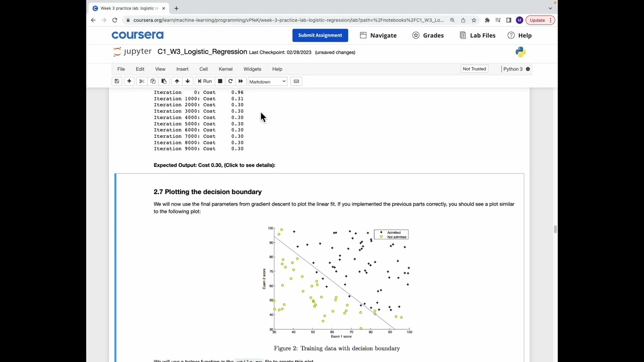
Task: Click the browser Update button
Action: tap(540, 20)
